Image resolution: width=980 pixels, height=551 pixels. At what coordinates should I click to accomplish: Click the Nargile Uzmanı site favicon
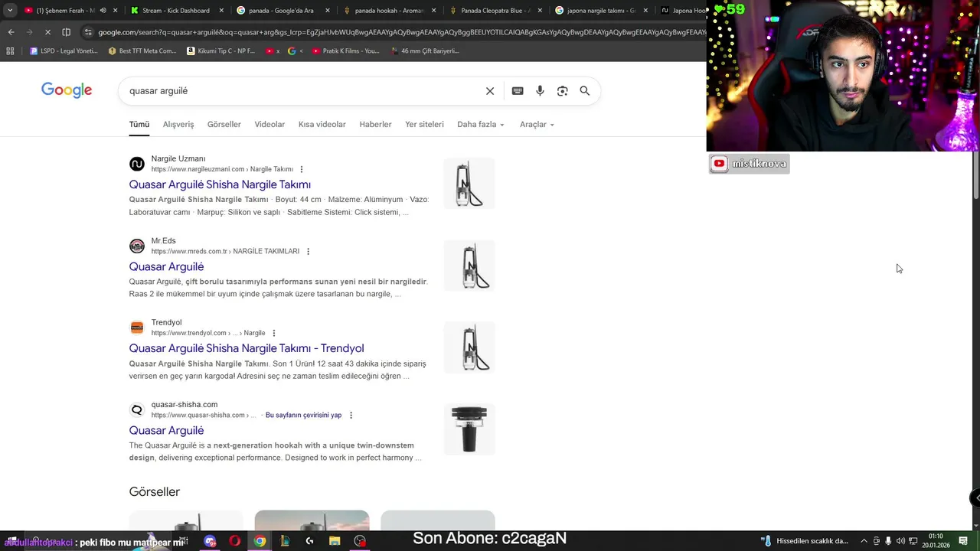pyautogui.click(x=137, y=164)
